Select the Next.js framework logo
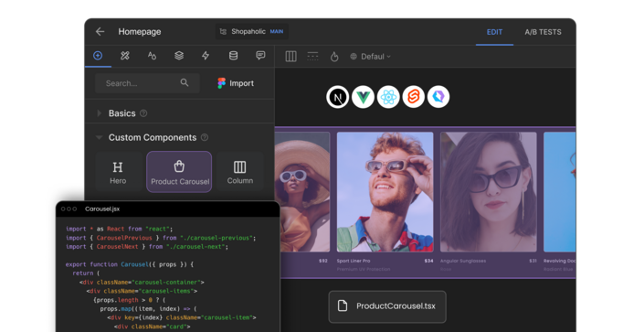 (x=338, y=97)
